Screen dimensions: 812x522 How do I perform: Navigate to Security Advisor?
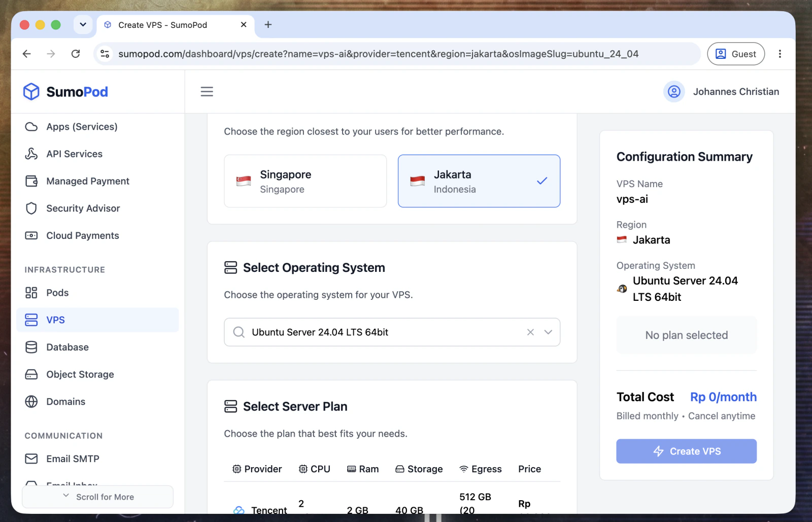click(97, 208)
